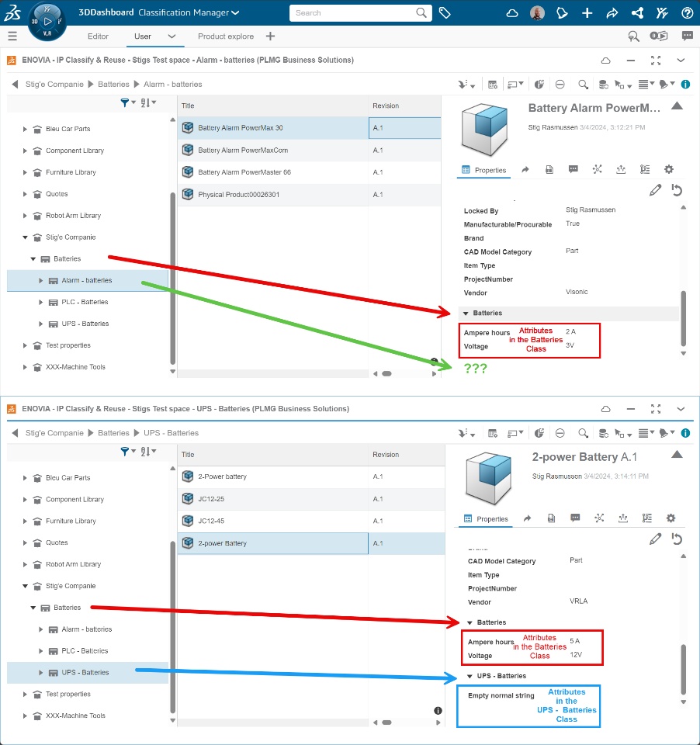This screenshot has width=700, height=745.
Task: Open settings gear in 2-power Battery panel
Action: point(671,518)
